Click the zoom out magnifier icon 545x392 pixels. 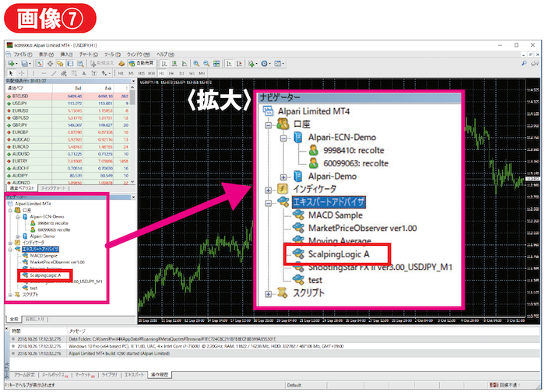point(206,64)
